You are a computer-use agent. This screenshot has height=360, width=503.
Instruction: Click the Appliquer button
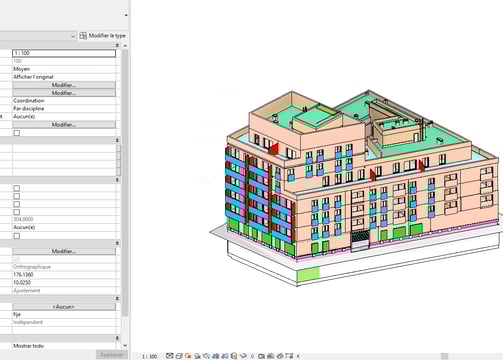tap(112, 355)
